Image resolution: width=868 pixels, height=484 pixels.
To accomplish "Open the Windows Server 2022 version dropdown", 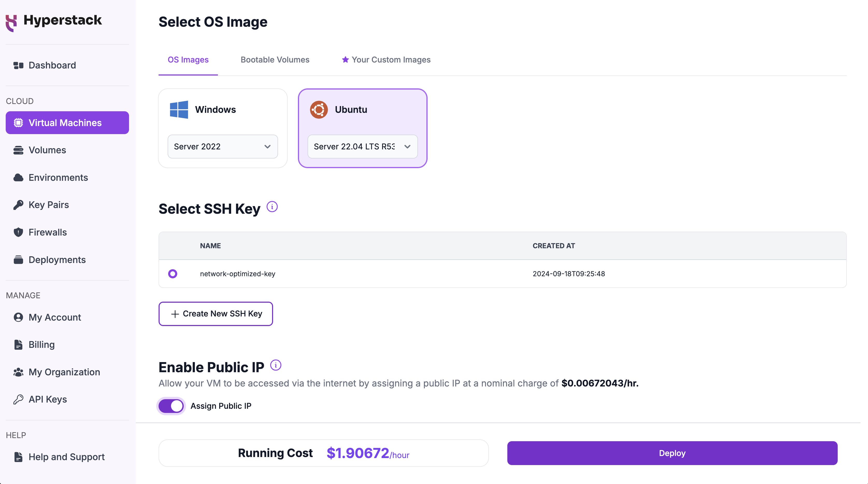I will [222, 146].
